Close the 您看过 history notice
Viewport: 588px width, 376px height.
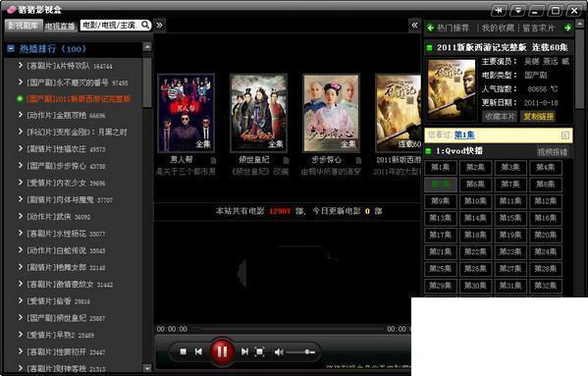click(x=564, y=135)
